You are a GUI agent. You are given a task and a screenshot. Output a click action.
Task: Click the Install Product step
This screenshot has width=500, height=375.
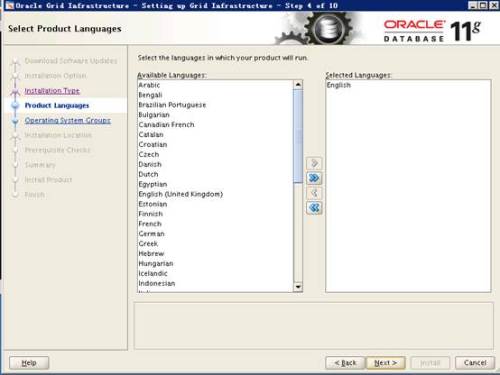[x=48, y=180]
